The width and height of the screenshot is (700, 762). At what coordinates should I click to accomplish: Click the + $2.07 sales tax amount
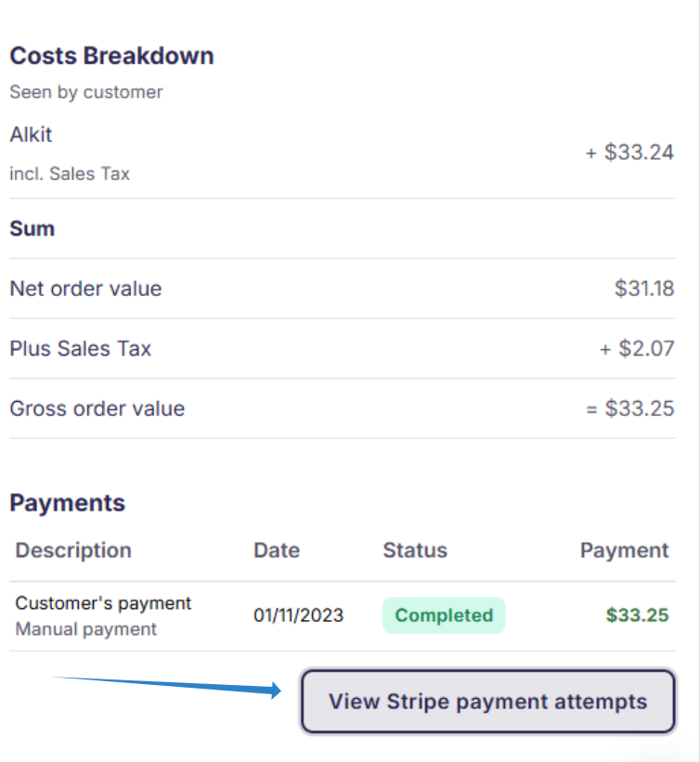coord(636,349)
